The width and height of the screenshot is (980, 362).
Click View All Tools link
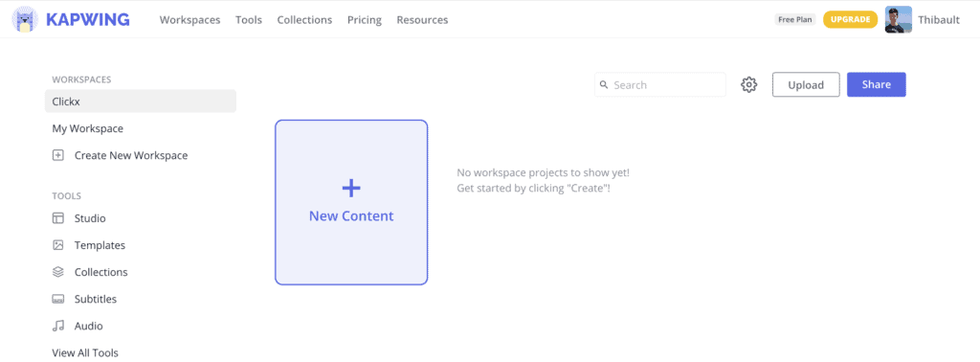pyautogui.click(x=85, y=352)
